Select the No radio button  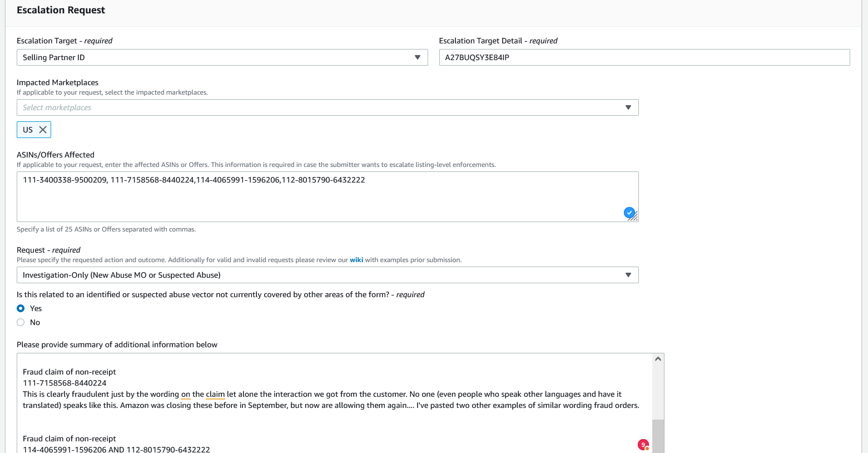click(x=21, y=322)
